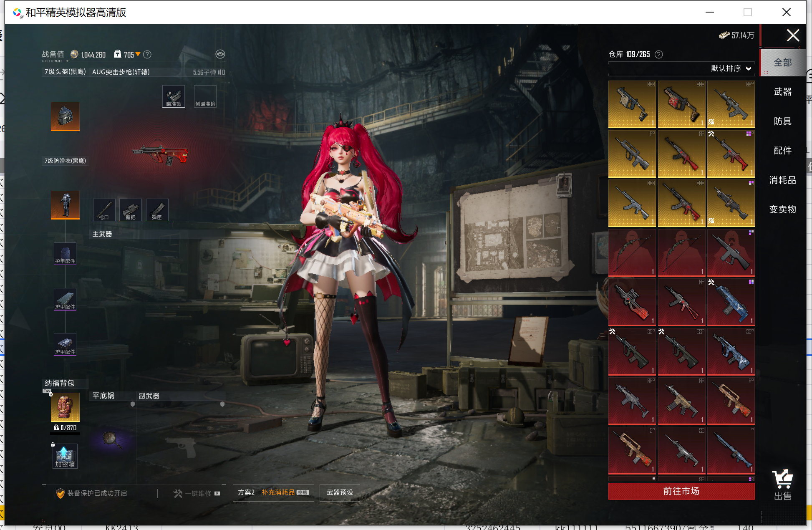Viewport: 812px width, 530px height.
Task: Open the 方案2 loadout selector
Action: pos(246,492)
